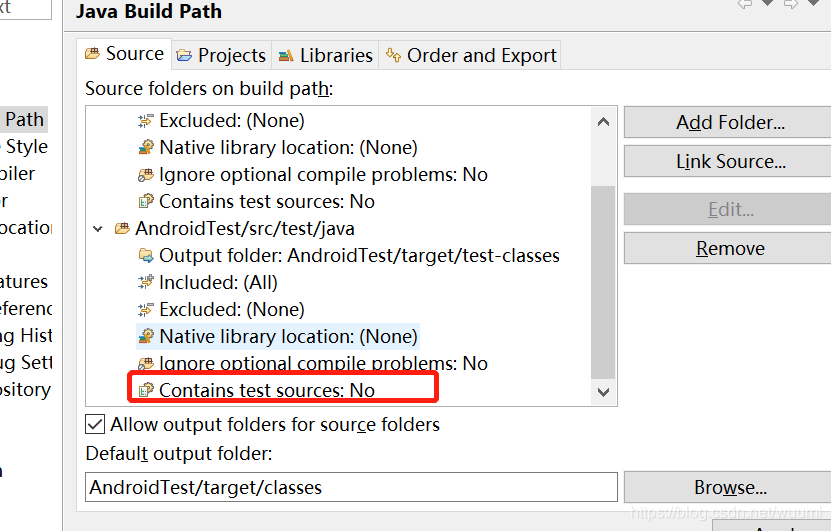Open the Order and Export tab
The width and height of the screenshot is (831, 531).
(470, 55)
